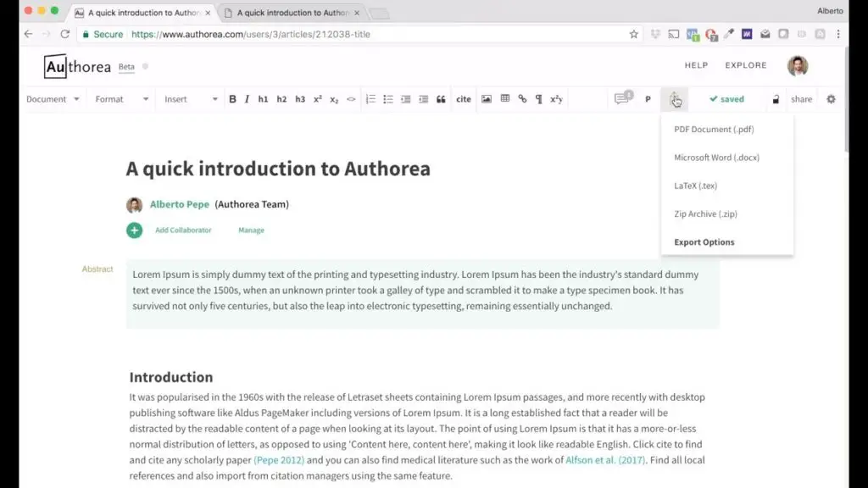Image resolution: width=868 pixels, height=488 pixels.
Task: Click the Authorea logo
Action: point(77,66)
